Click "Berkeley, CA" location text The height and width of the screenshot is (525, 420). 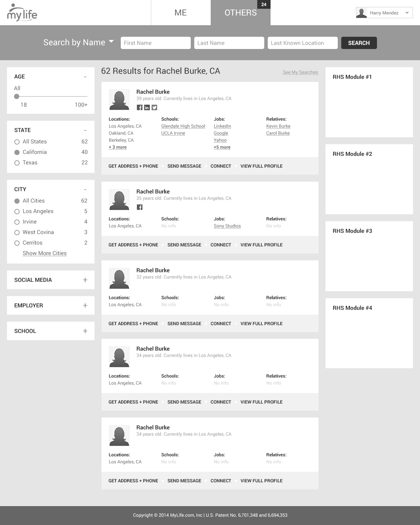pos(121,140)
